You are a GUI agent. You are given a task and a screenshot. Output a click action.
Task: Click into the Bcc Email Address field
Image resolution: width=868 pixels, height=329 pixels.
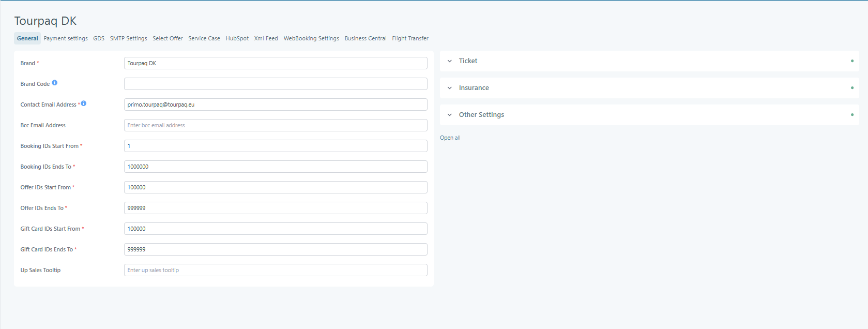(276, 125)
